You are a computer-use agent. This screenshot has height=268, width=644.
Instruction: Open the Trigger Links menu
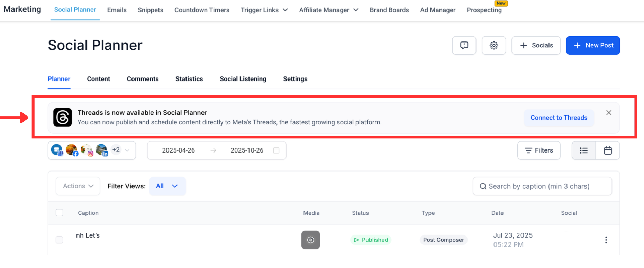(x=264, y=10)
